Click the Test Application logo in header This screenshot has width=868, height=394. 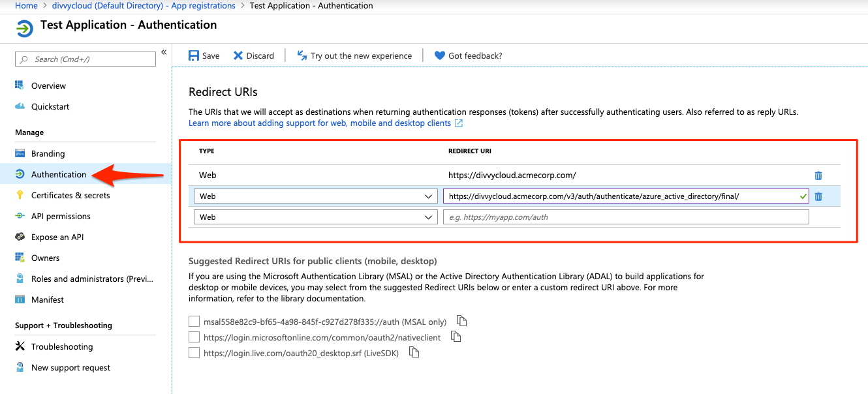[24, 29]
